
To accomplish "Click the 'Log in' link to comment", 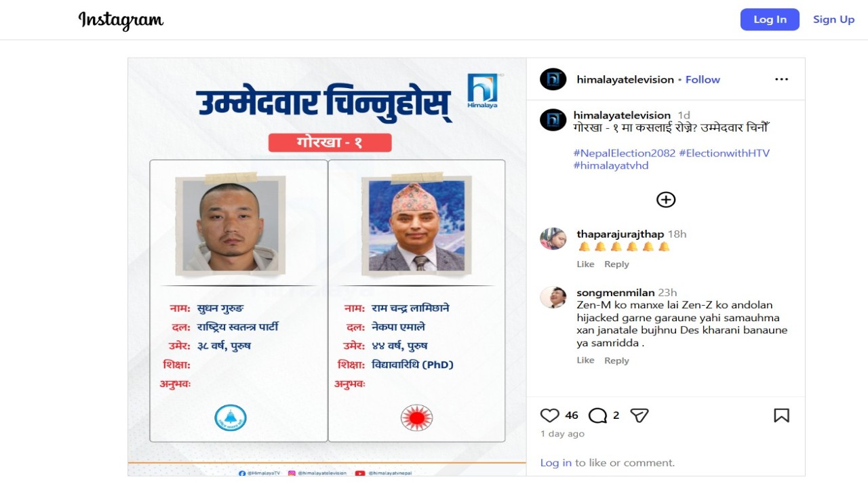I will [555, 463].
